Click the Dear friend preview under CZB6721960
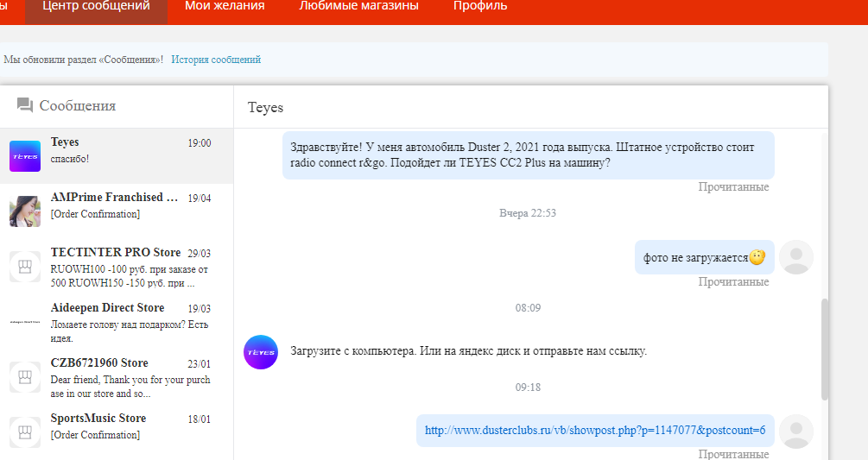 click(130, 387)
